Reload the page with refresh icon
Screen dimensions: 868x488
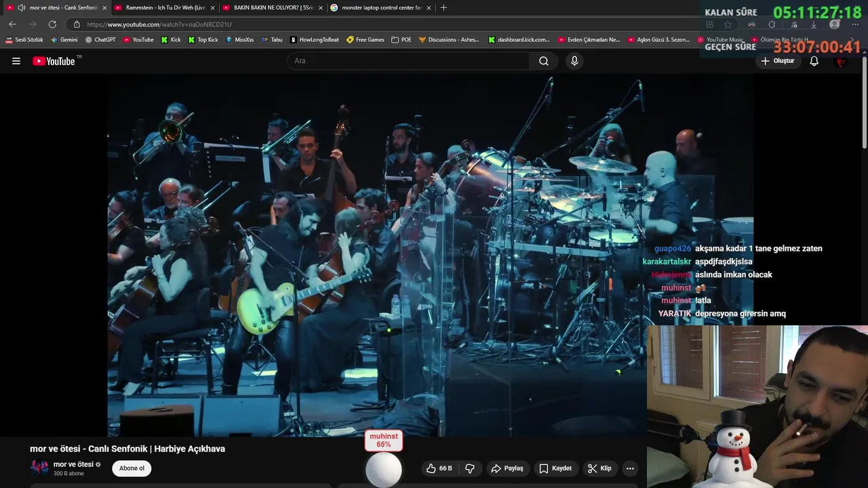(x=52, y=24)
